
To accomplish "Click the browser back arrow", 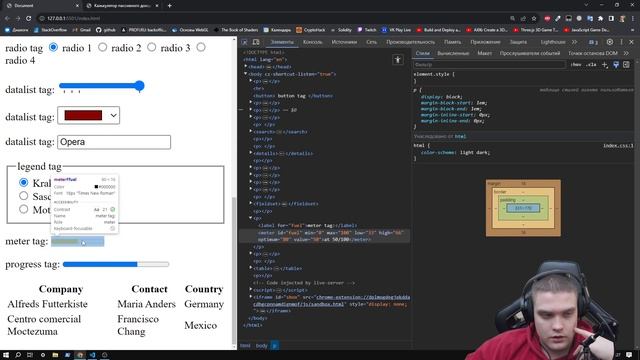I will (x=7, y=18).
